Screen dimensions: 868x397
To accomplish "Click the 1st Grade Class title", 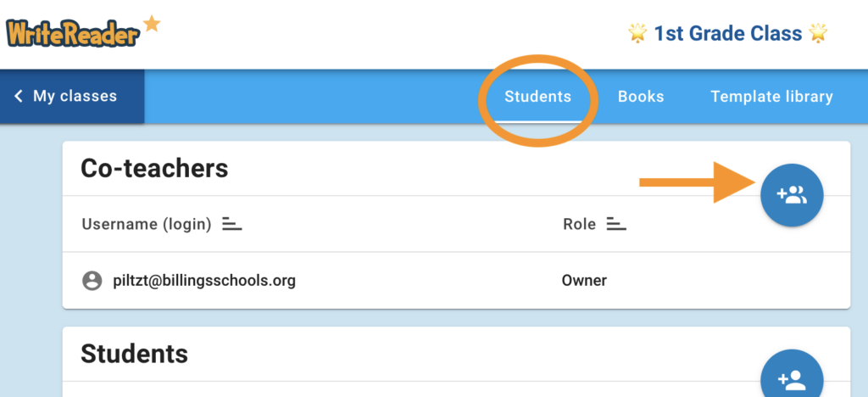I will (x=727, y=33).
